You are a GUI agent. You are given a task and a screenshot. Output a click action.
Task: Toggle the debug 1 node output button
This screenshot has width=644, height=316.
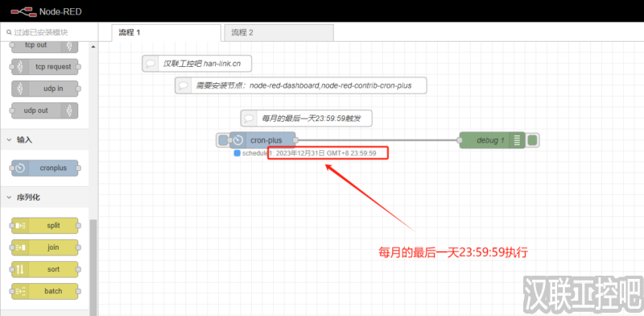pos(532,140)
